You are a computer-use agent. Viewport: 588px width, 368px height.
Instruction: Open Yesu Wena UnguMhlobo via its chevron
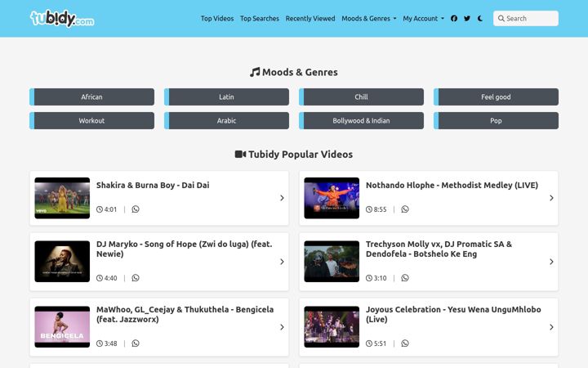[x=551, y=327]
